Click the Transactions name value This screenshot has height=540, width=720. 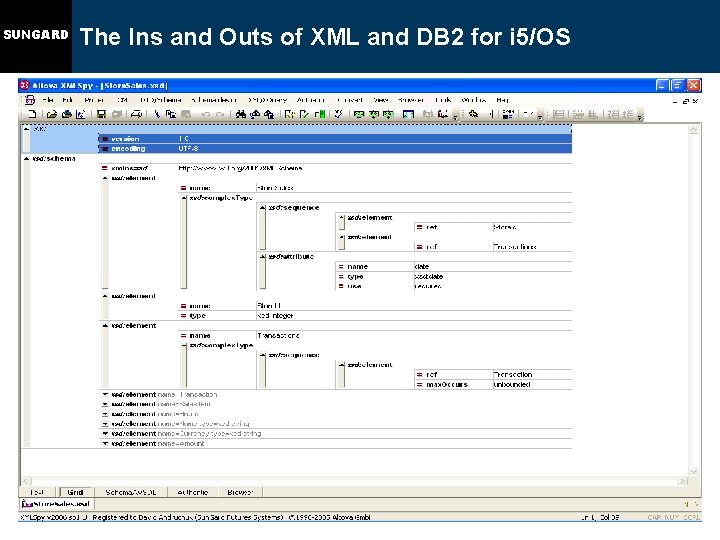[278, 336]
